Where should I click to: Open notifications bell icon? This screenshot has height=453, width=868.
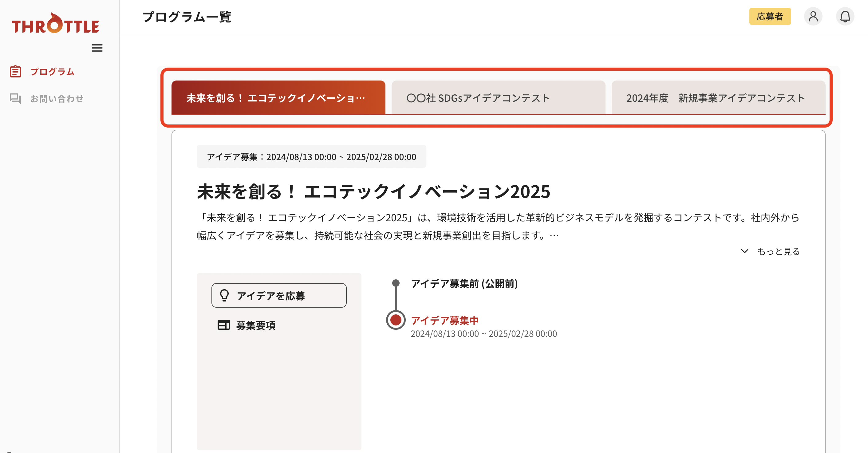(845, 17)
